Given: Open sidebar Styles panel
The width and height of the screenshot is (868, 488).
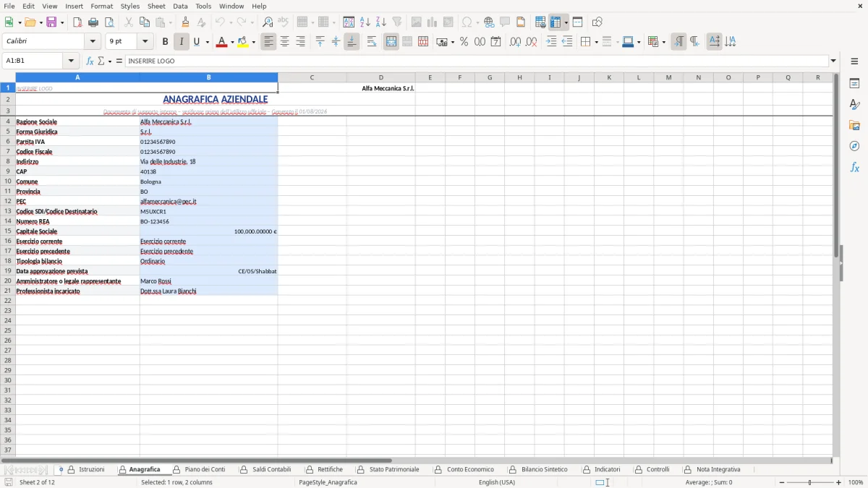Looking at the screenshot, I should [854, 105].
